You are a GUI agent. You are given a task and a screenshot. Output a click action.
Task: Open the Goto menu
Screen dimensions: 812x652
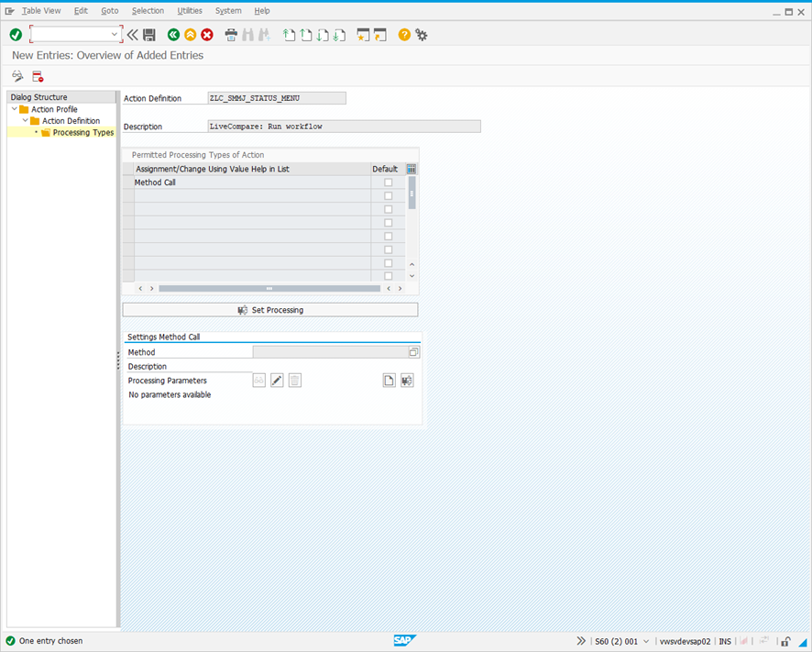click(110, 10)
